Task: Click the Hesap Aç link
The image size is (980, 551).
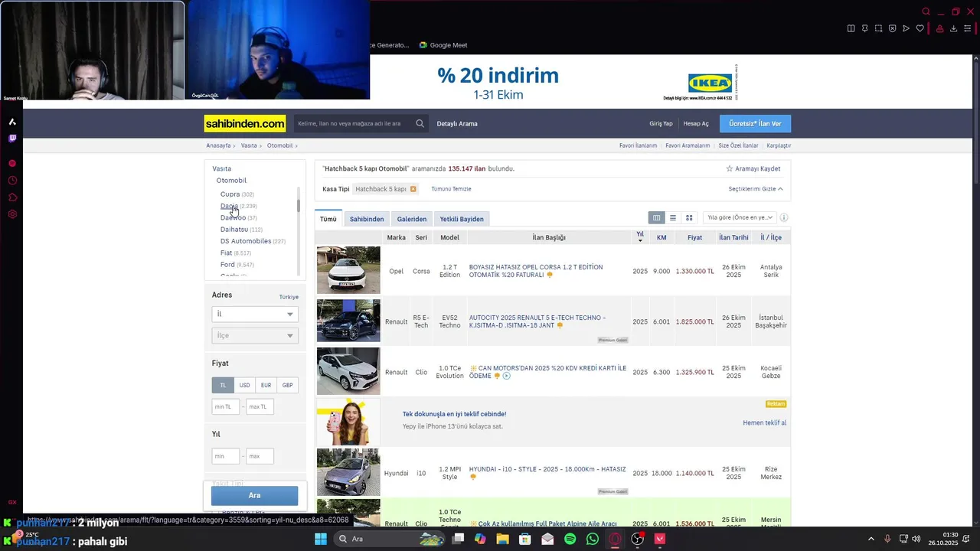Action: click(696, 123)
